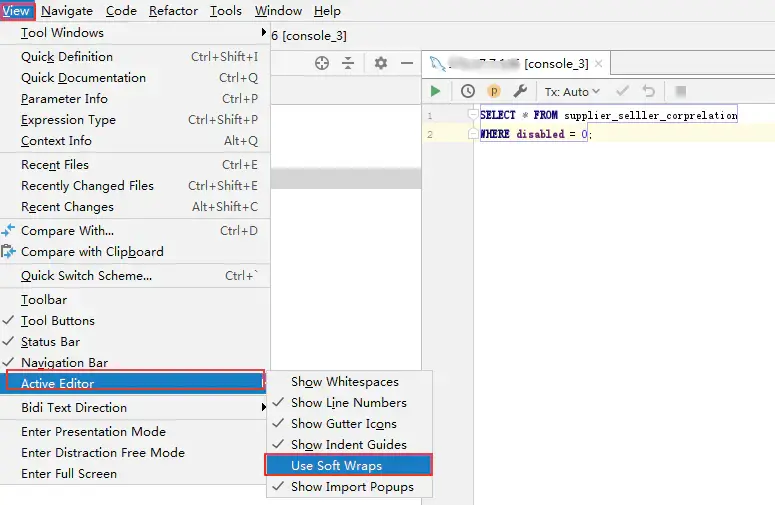This screenshot has width=775, height=505.
Task: Click line number 2 in gutter
Action: [430, 134]
